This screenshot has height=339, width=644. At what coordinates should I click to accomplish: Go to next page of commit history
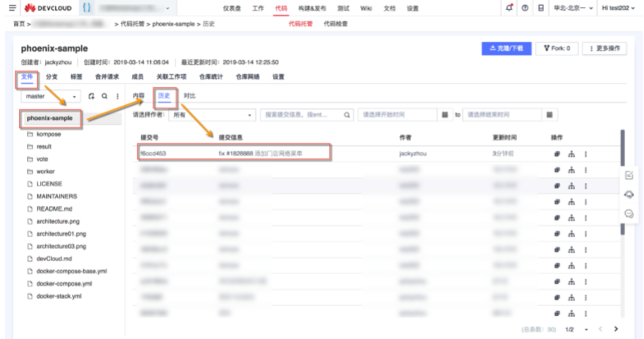(x=615, y=328)
